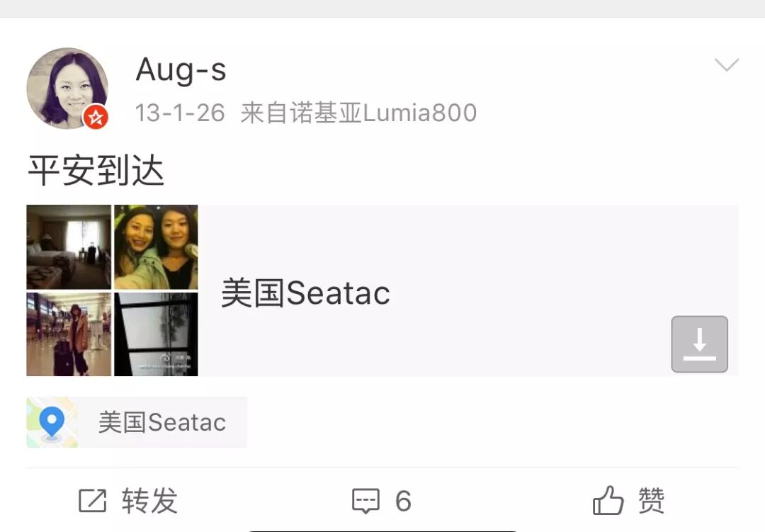Click the 13-1-26 post timestamp

(x=179, y=113)
